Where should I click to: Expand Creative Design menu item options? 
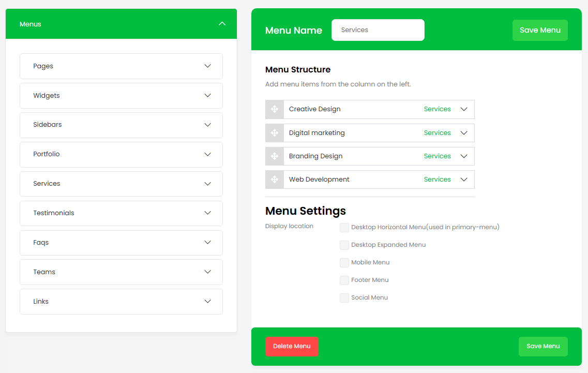[x=464, y=109]
